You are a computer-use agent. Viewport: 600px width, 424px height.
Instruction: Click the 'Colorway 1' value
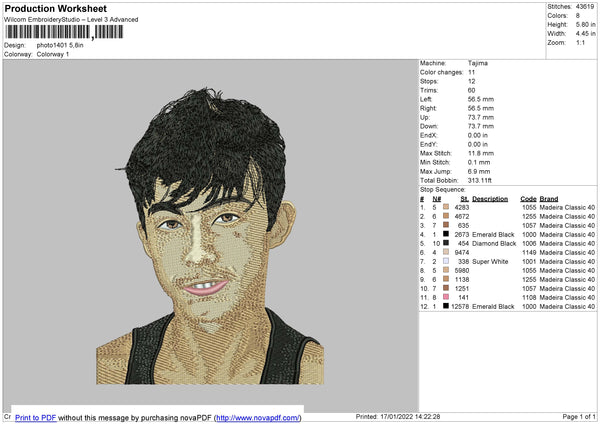53,54
